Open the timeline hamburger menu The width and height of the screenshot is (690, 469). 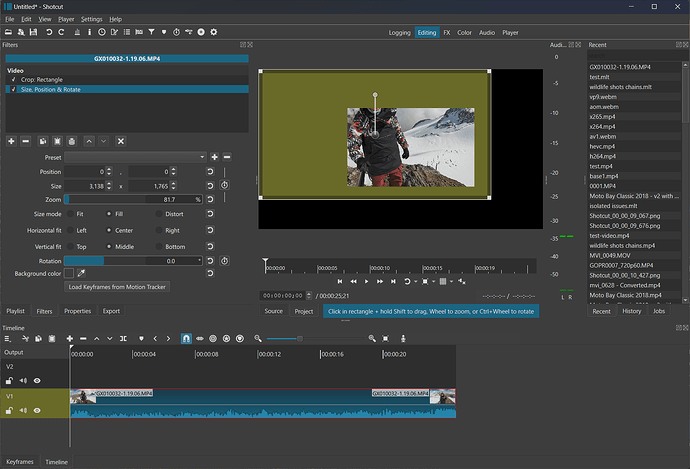point(8,339)
